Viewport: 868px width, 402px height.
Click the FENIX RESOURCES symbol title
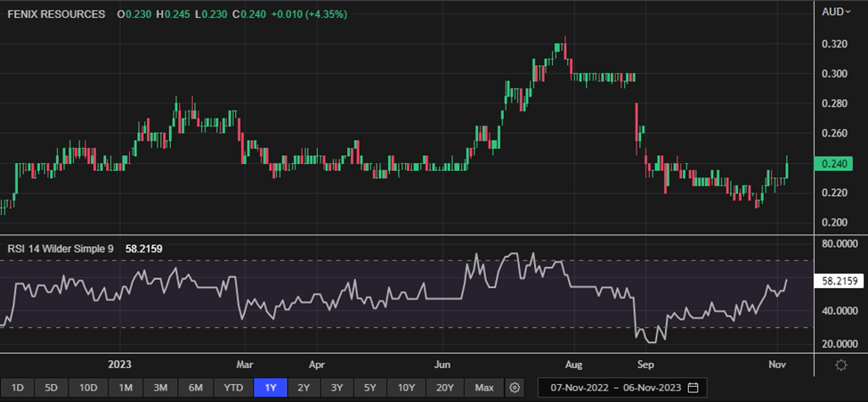point(56,14)
